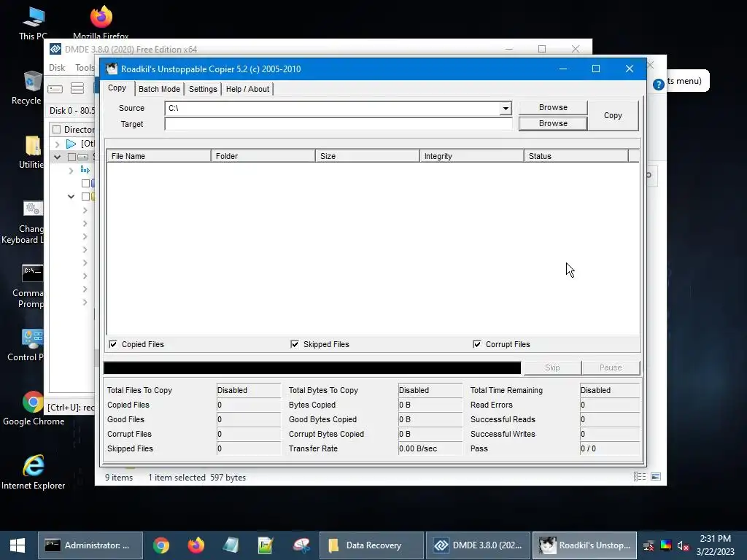Click the network tray icon
Viewport: 747px width, 560px height.
tap(649, 545)
